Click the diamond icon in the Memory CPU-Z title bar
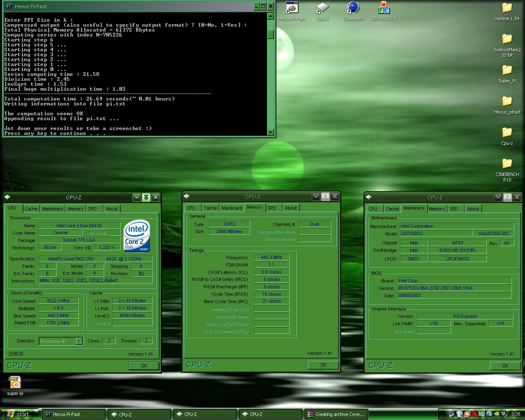This screenshot has height=420, width=525. 187,196
